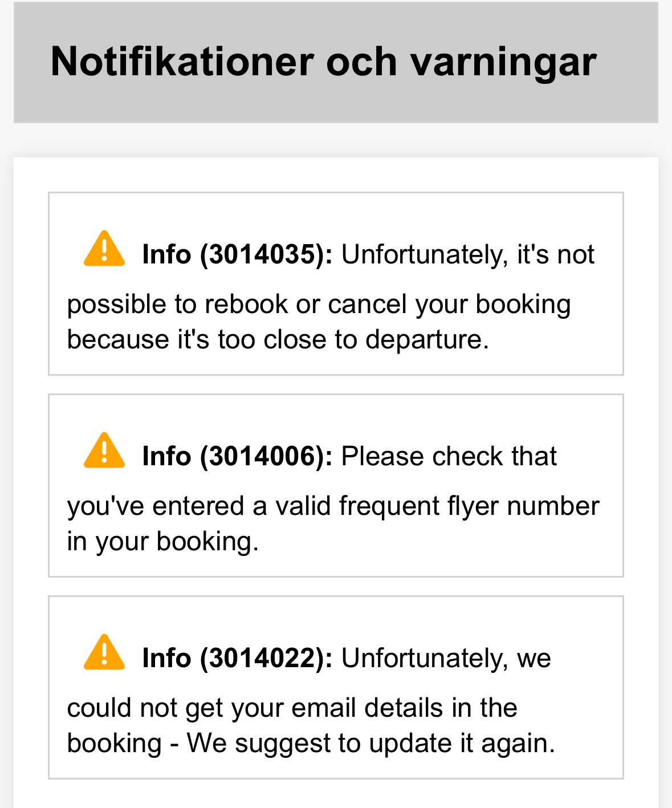
Task: Click the word "entered" in the second notification
Action: [198, 506]
